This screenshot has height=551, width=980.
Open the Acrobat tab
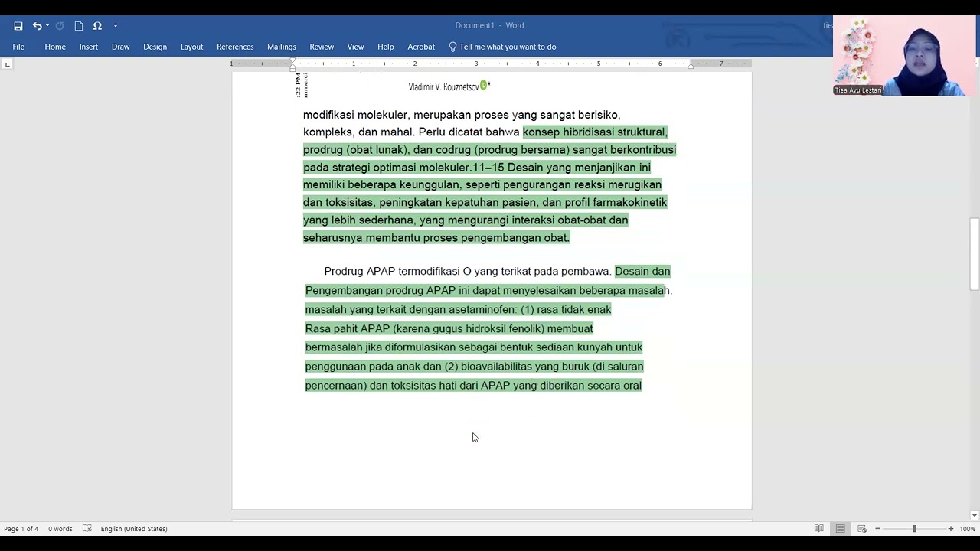421,47
